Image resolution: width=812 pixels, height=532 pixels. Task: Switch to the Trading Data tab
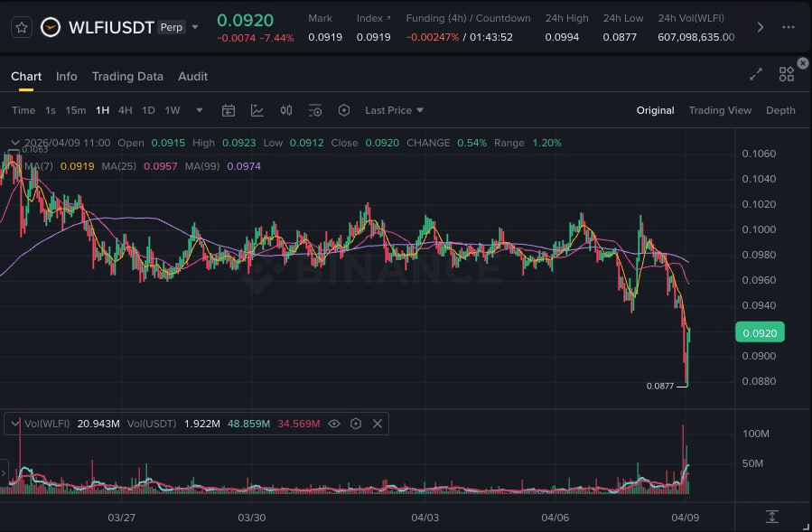[x=127, y=77]
